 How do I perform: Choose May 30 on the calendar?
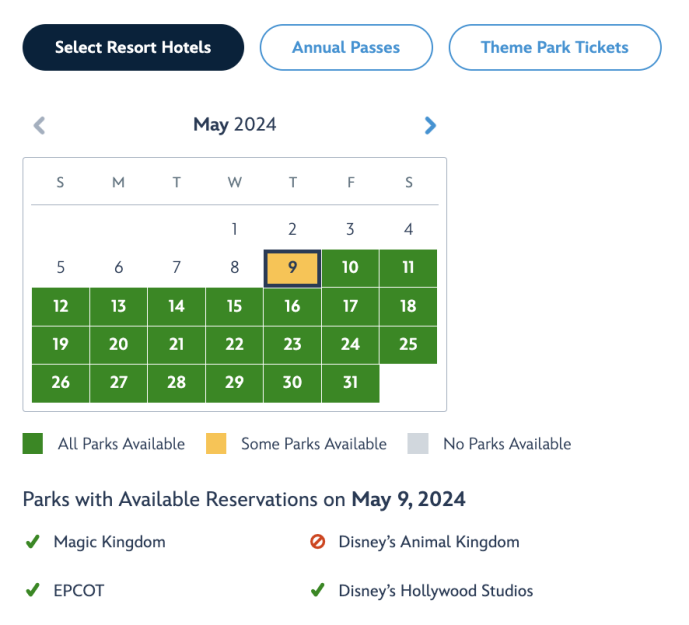(292, 383)
